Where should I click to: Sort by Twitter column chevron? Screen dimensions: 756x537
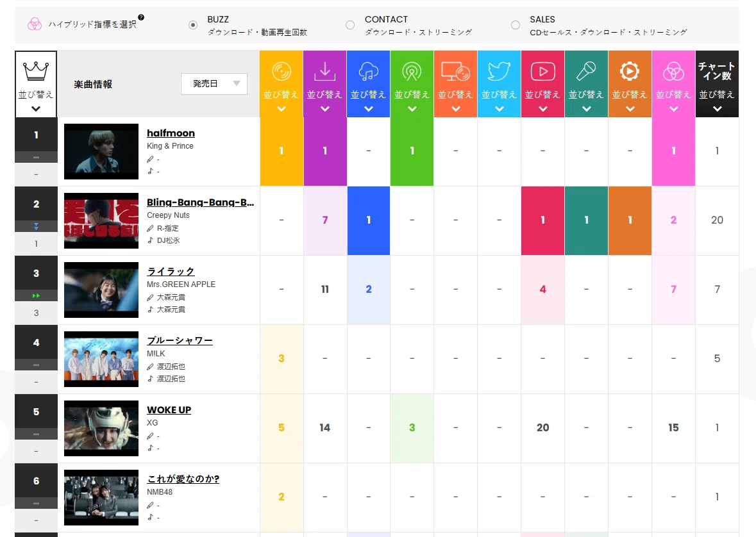pos(499,109)
